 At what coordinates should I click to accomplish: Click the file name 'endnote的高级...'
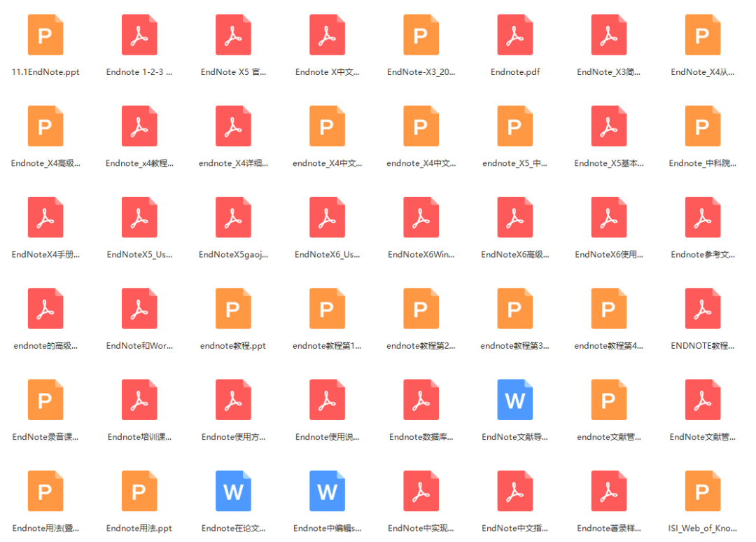45,346
